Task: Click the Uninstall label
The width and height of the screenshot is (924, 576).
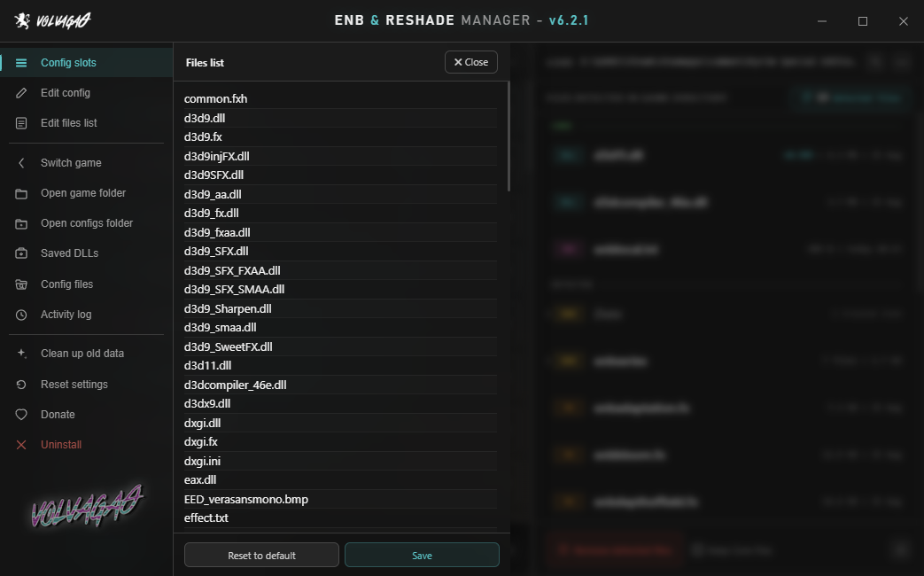Action: click(61, 445)
